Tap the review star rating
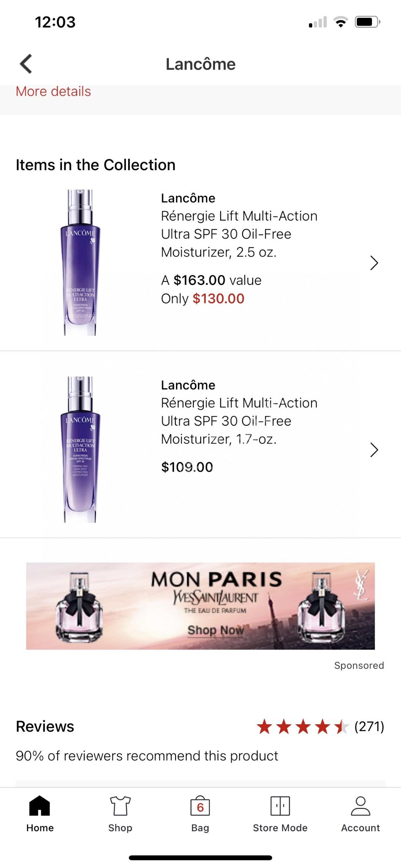 (303, 726)
